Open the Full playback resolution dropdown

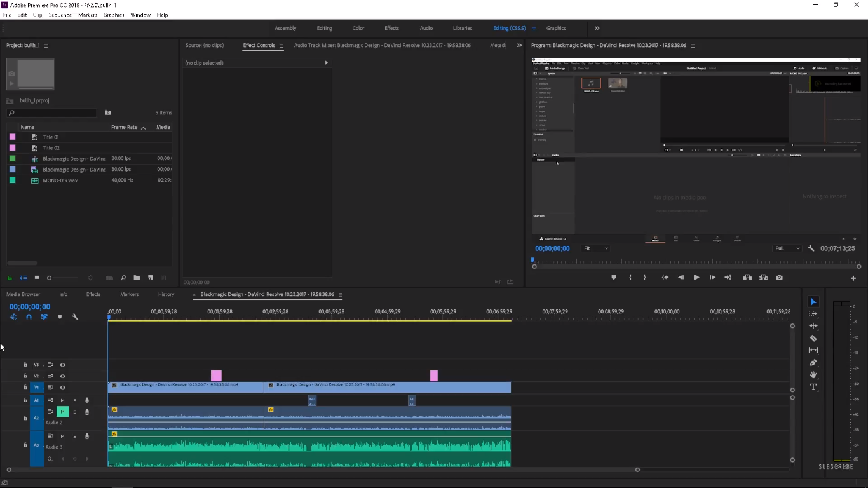[787, 248]
